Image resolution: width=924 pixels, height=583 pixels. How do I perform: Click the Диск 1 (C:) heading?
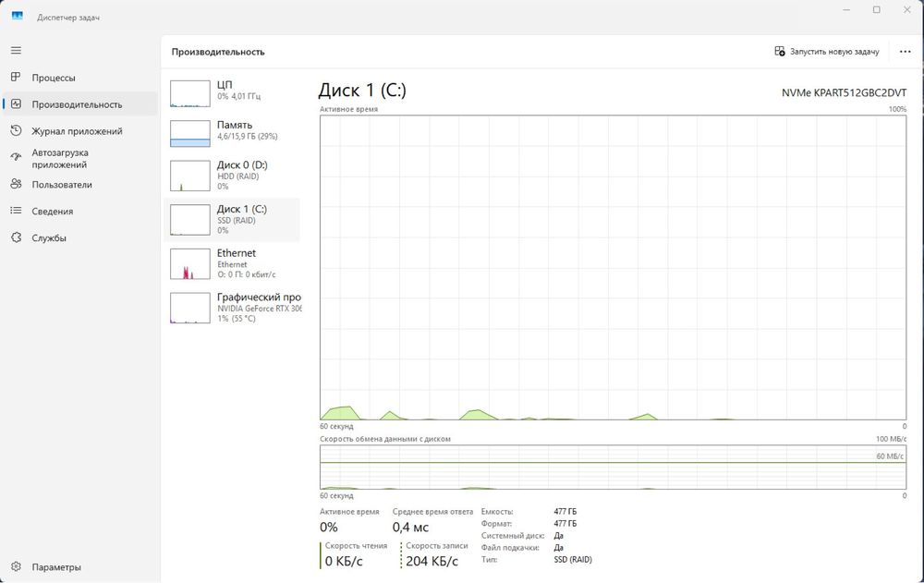click(362, 91)
